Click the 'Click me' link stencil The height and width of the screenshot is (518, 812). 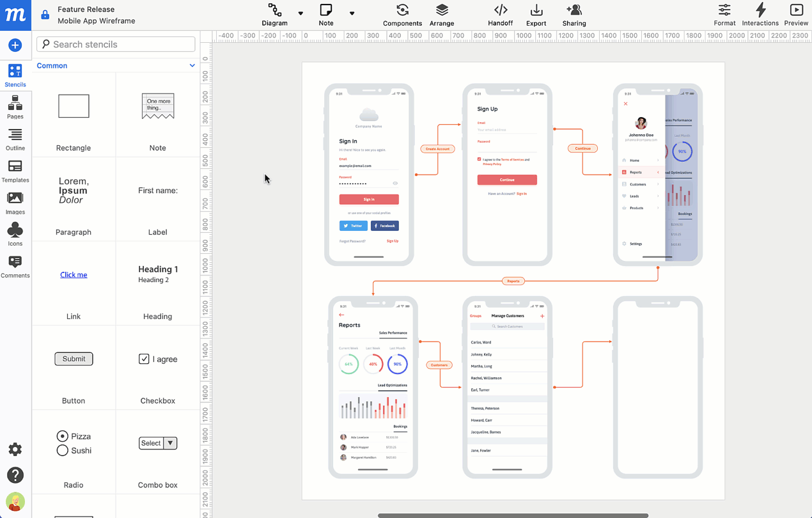(74, 274)
